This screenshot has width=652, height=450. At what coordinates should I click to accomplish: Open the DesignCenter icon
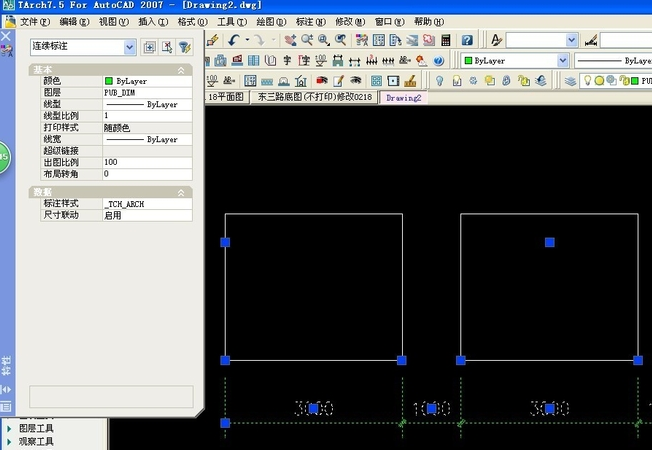pyautogui.click(x=379, y=40)
